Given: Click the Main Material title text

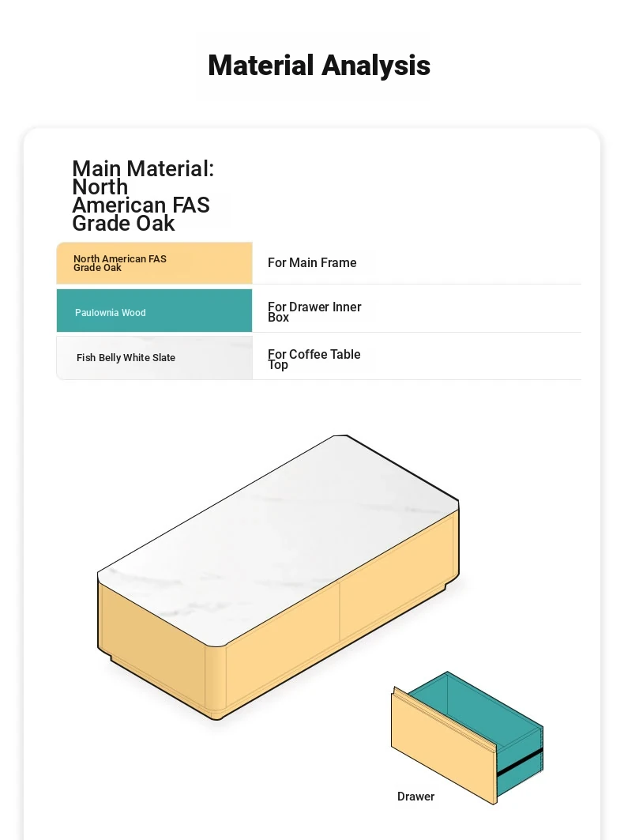Looking at the screenshot, I should pos(143,196).
